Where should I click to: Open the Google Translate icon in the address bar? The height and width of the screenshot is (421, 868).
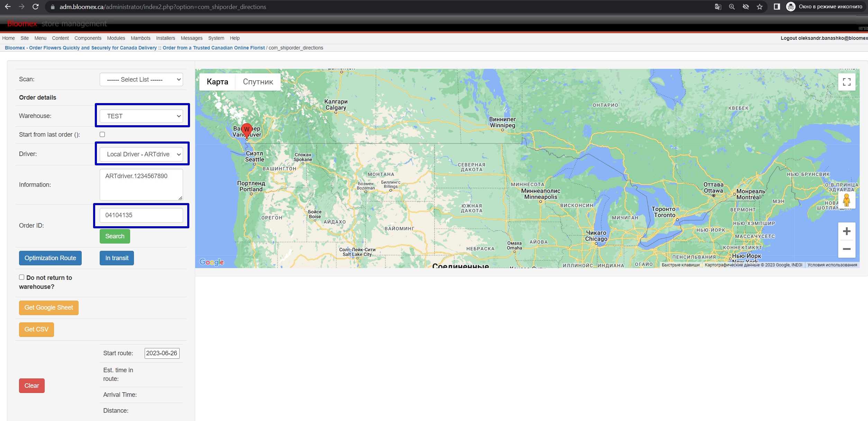point(718,7)
